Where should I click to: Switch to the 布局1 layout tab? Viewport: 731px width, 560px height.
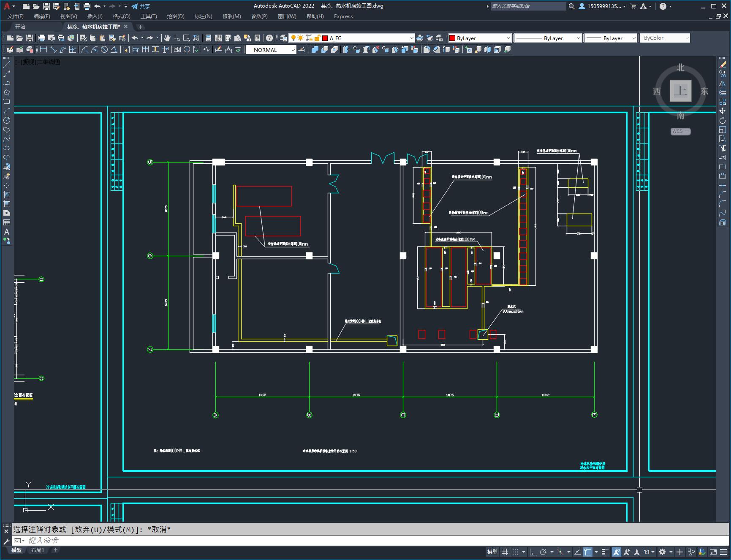[37, 550]
